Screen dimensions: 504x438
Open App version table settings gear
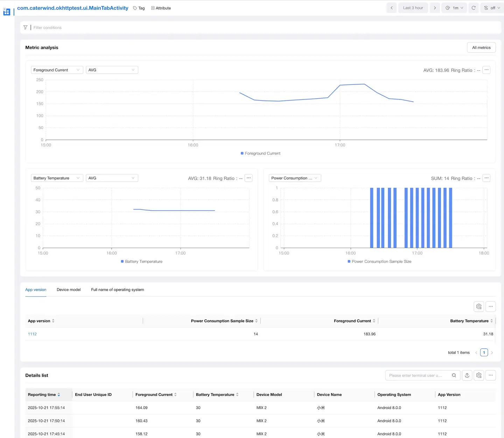pyautogui.click(x=479, y=307)
